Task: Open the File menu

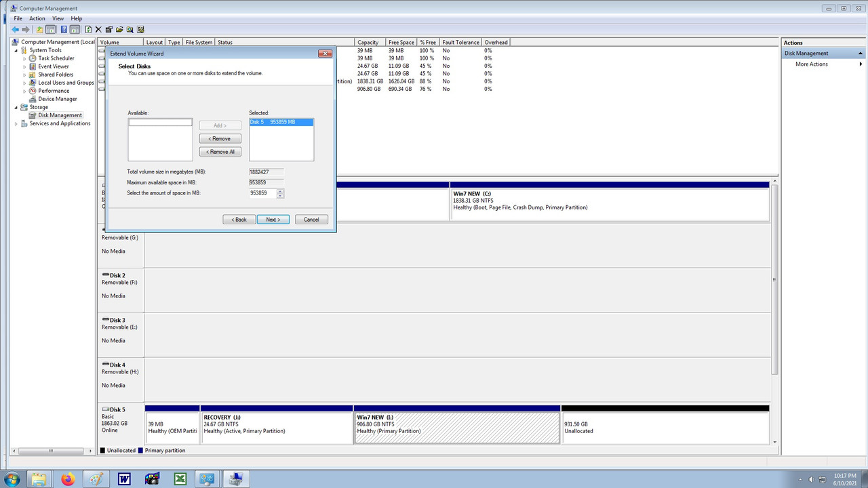Action: pyautogui.click(x=18, y=18)
